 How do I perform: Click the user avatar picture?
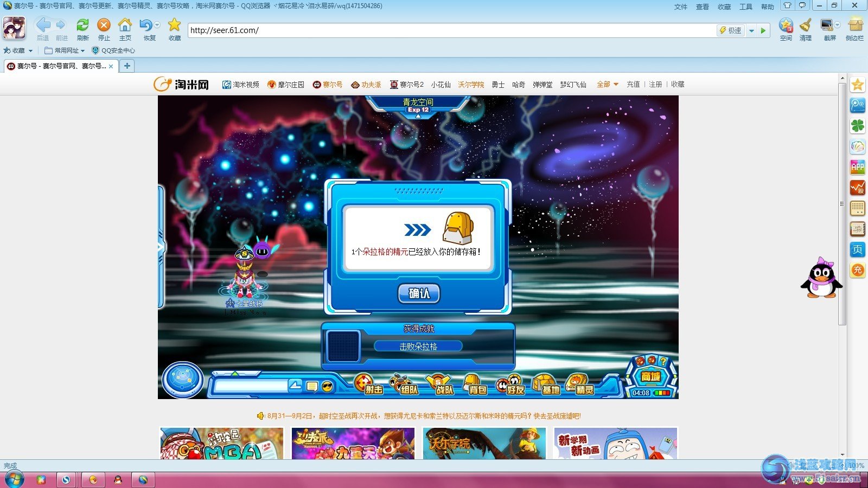(15, 28)
